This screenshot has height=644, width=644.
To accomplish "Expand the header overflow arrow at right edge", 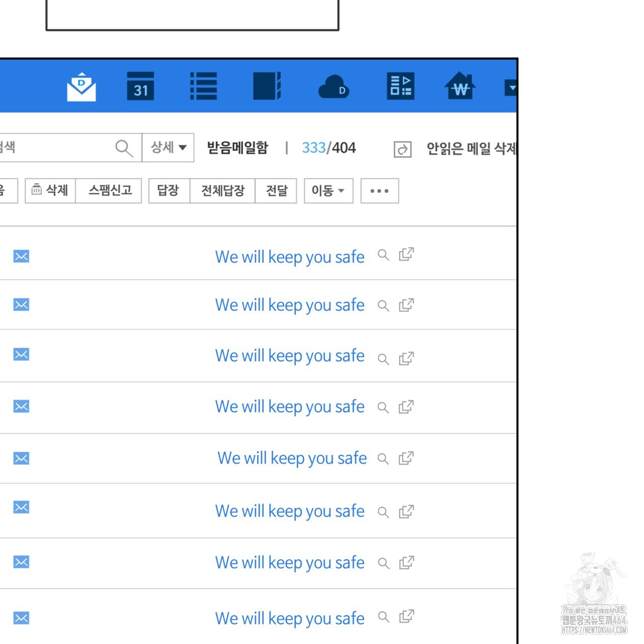I will tap(511, 88).
